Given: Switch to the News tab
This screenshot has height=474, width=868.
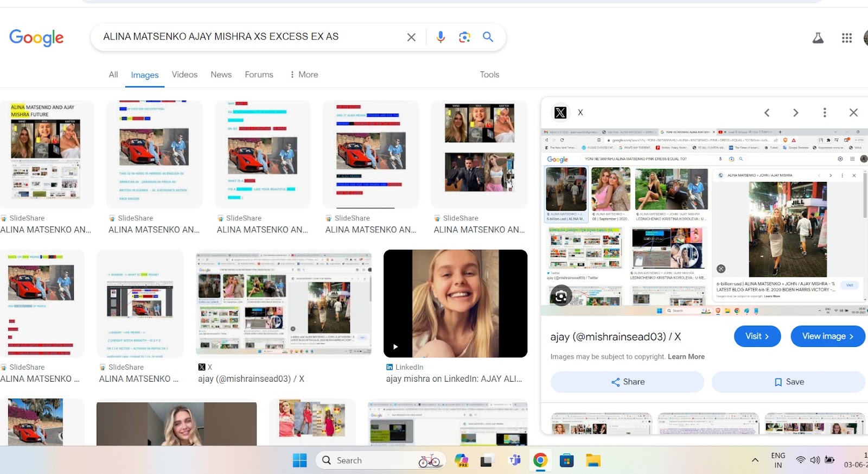Looking at the screenshot, I should click(221, 74).
